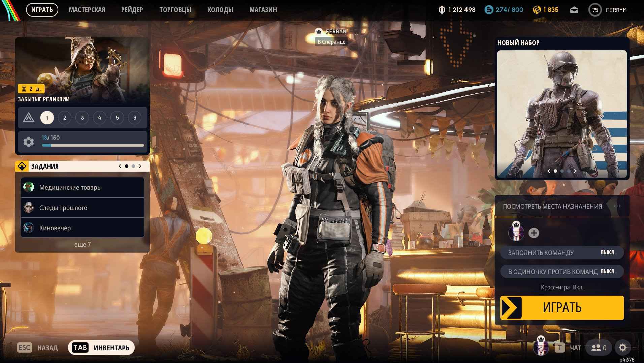
Task: Select relic stage 1
Action: (x=47, y=118)
